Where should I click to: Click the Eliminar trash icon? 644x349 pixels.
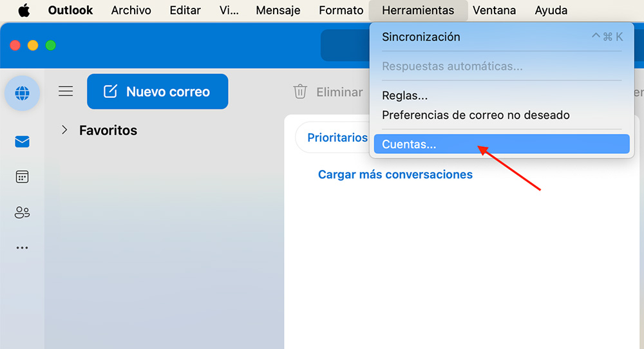300,91
